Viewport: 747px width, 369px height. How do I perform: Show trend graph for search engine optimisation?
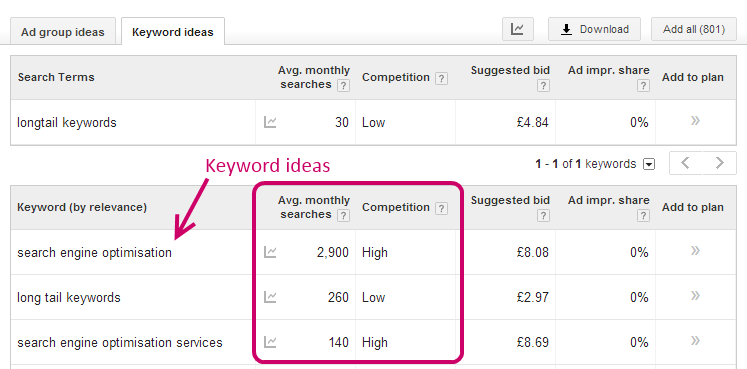click(x=270, y=252)
